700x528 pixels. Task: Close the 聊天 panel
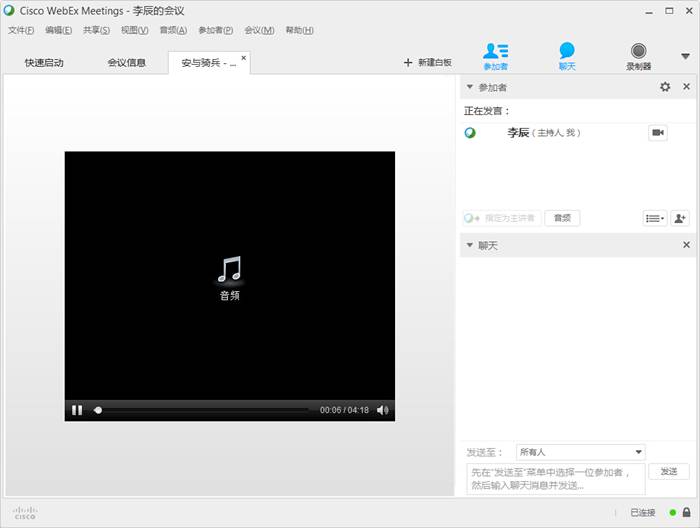coord(687,245)
